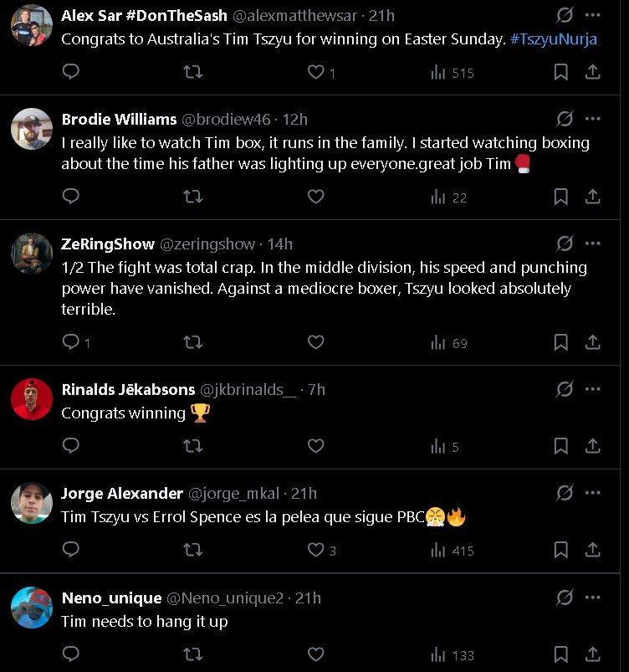Retweet Alex Sar's congratulations post
Viewport: 629px width, 672px height.
[x=193, y=72]
